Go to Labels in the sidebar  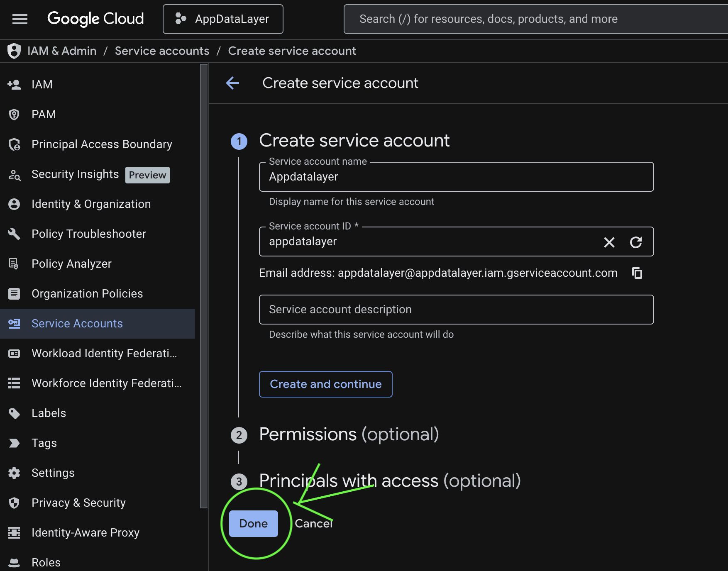coord(49,413)
